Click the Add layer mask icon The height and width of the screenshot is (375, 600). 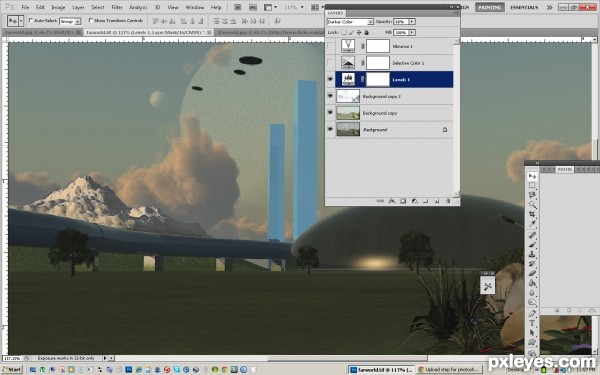[x=403, y=201]
